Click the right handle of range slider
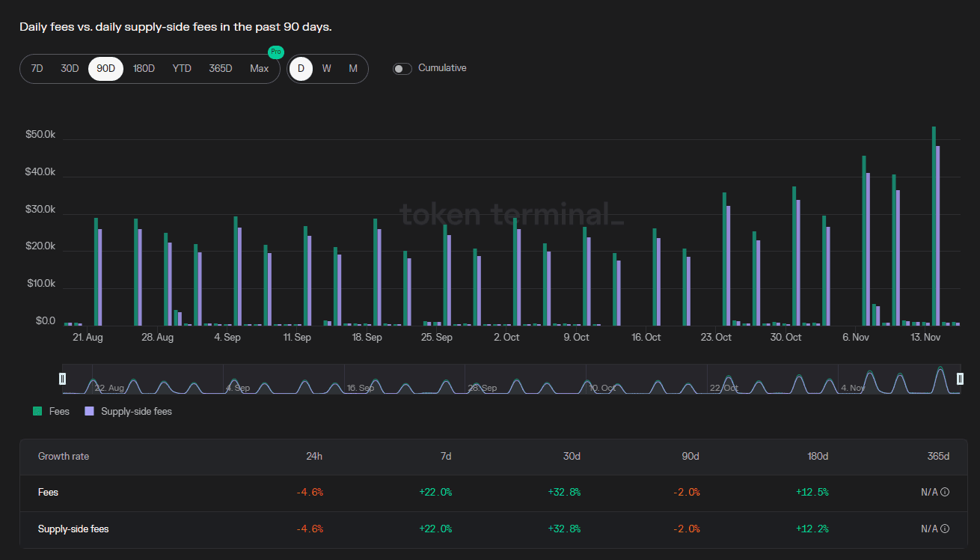Viewport: 980px width, 560px height. pos(960,380)
